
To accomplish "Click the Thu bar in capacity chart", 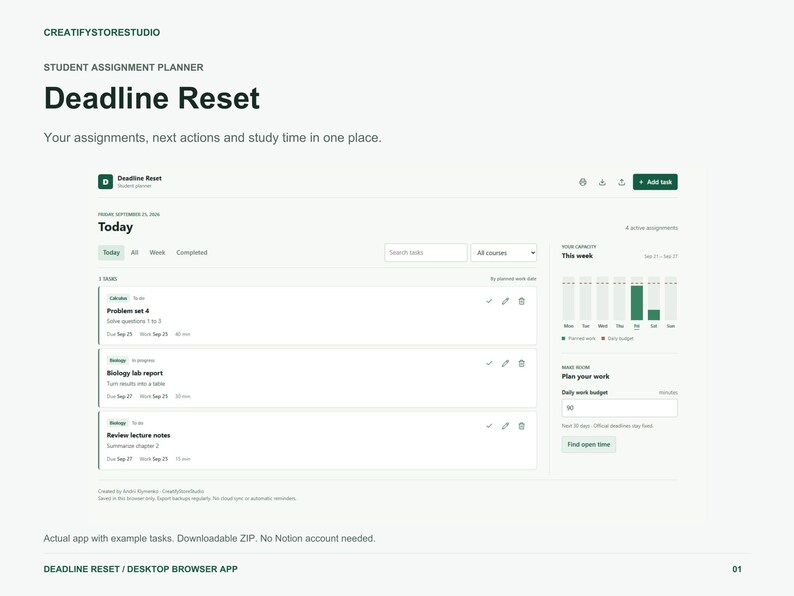I will 619,298.
